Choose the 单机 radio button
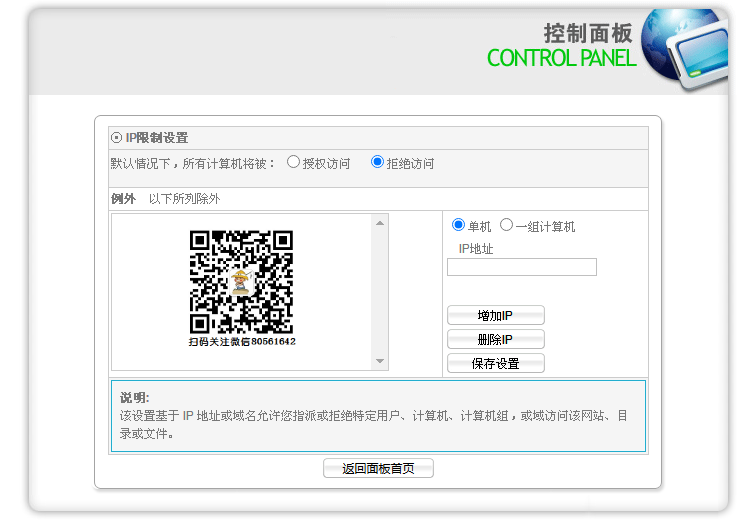Image resolution: width=750 pixels, height=522 pixels. (458, 225)
